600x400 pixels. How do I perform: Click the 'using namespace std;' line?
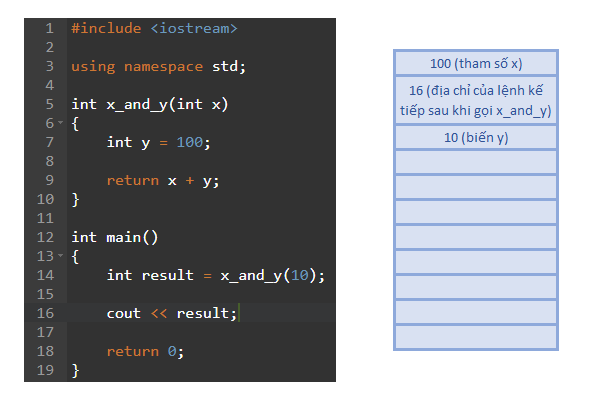[x=158, y=66]
